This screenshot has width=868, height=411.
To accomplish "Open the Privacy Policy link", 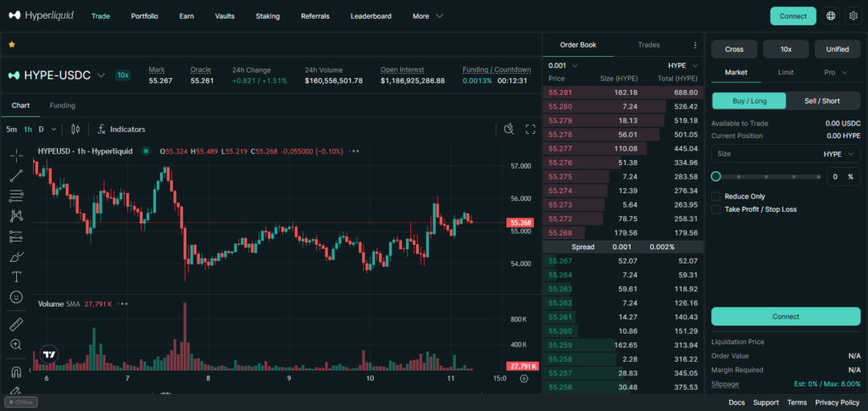I will point(837,403).
